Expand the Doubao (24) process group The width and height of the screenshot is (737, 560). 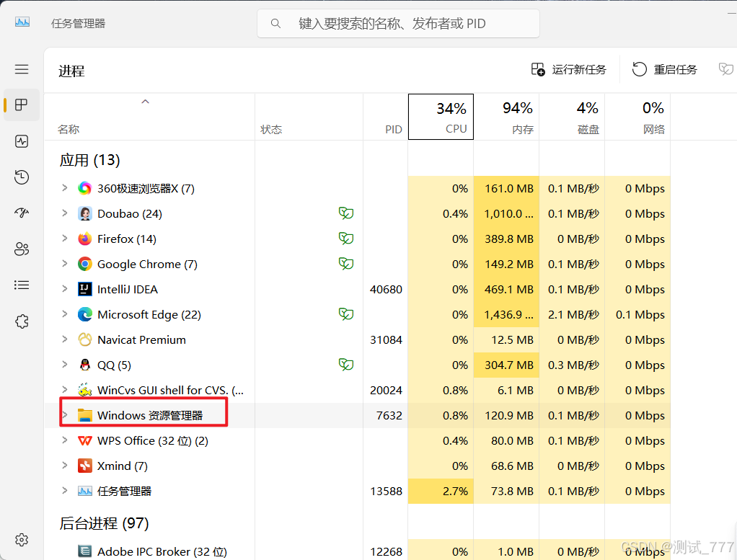coord(65,213)
